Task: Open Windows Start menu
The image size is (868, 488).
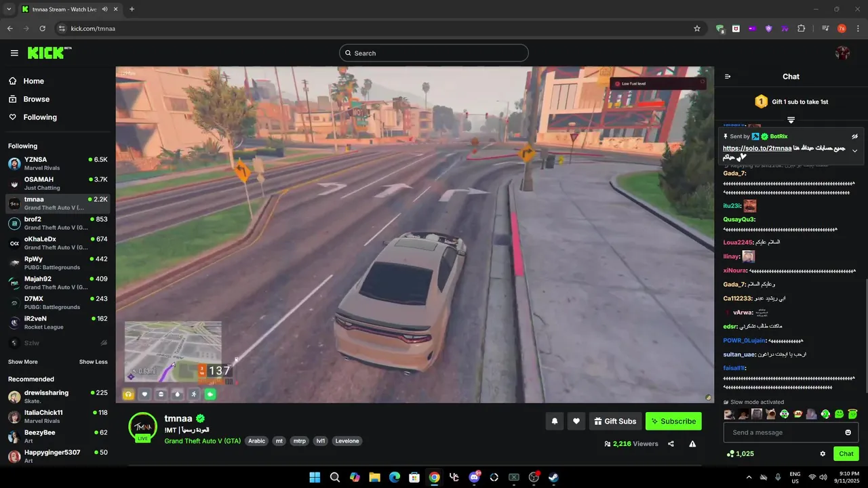Action: click(x=315, y=477)
